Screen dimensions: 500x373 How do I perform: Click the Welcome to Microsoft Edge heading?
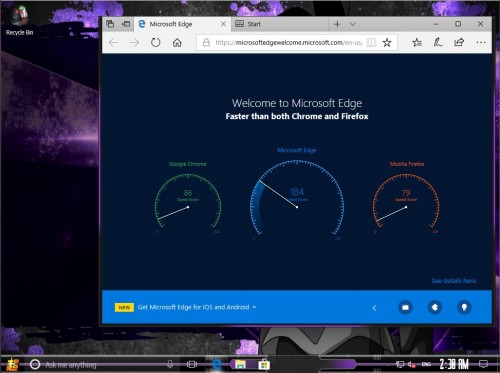297,103
